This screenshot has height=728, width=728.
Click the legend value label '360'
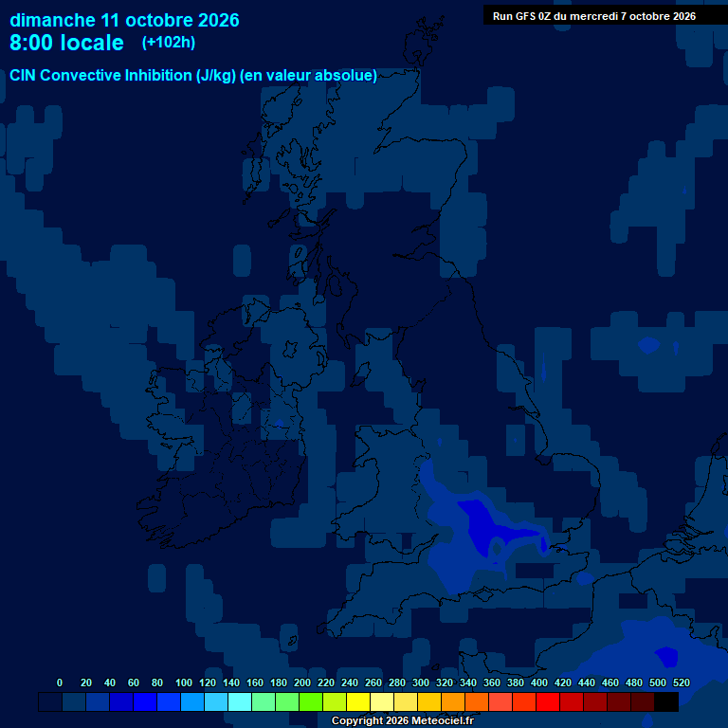[492, 682]
